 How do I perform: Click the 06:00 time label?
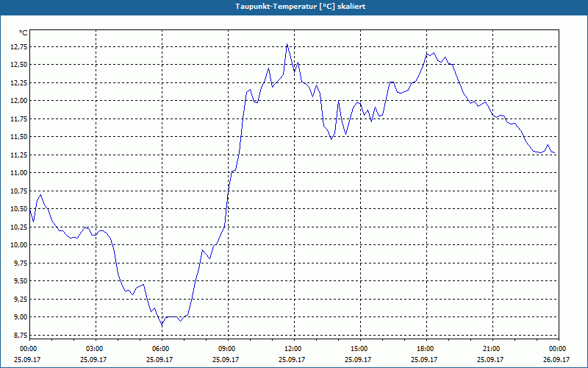[162, 349]
